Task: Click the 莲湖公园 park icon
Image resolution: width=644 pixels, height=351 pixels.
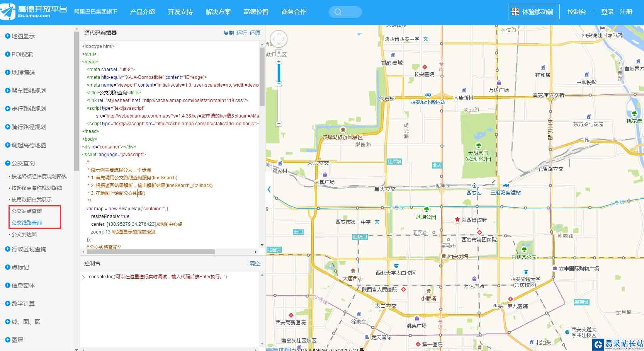Action: pyautogui.click(x=427, y=210)
